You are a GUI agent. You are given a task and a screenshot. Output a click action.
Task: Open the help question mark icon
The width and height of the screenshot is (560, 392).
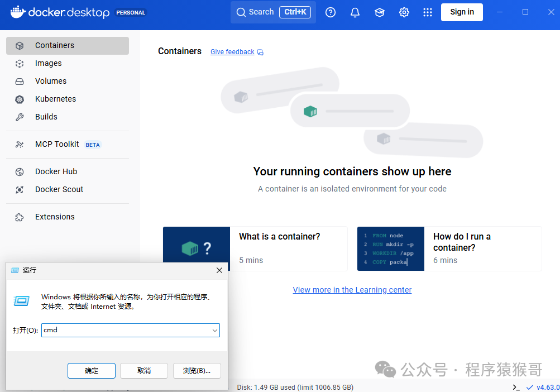331,12
